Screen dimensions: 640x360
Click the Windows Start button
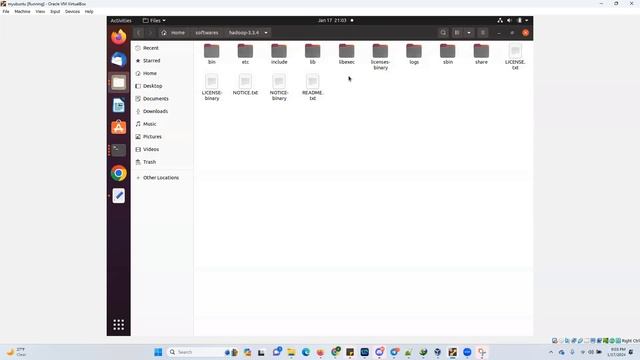[x=158, y=352]
